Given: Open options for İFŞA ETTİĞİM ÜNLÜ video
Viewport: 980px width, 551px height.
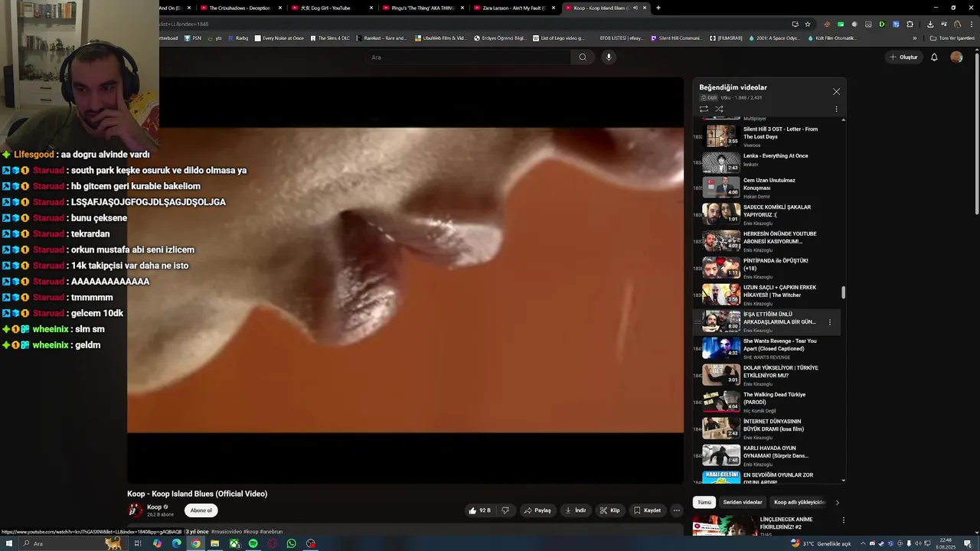Looking at the screenshot, I should tap(829, 321).
